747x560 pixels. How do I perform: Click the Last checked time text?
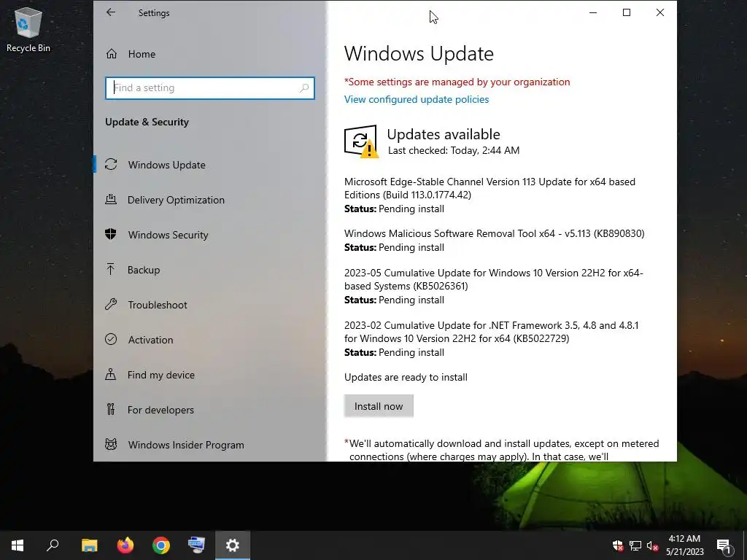tap(454, 150)
